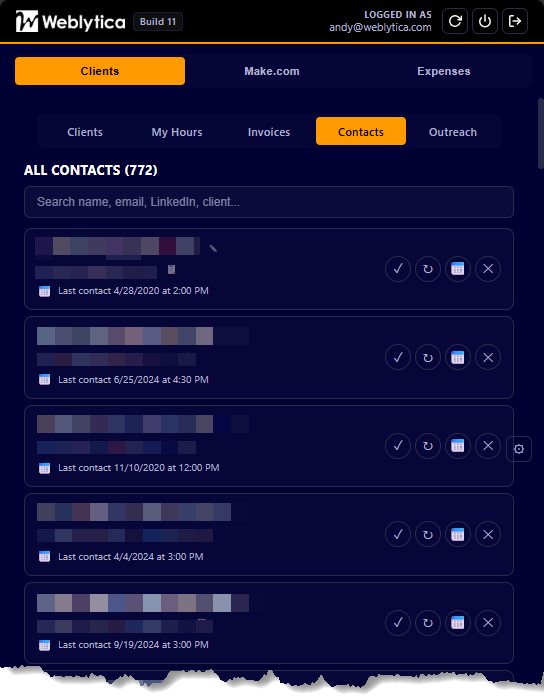Screen dimensions: 544x696
Task: Open the floating settings gear icon
Action: click(519, 449)
